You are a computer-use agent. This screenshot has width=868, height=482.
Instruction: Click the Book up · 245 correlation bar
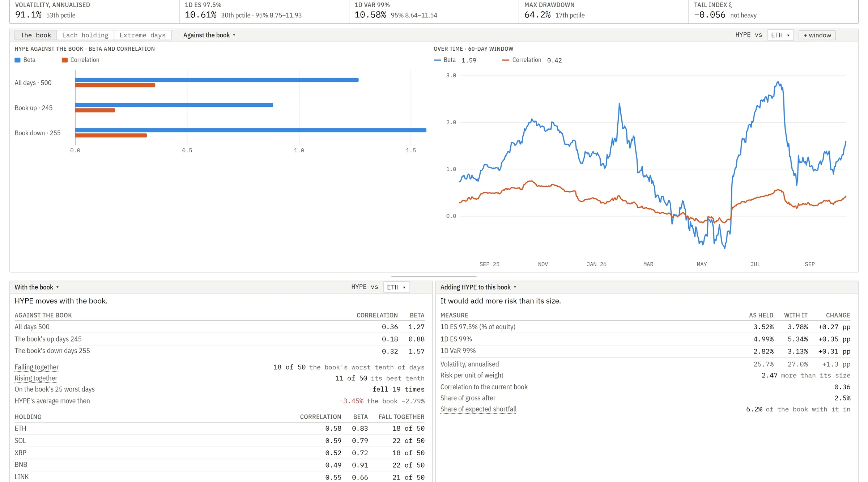click(95, 110)
